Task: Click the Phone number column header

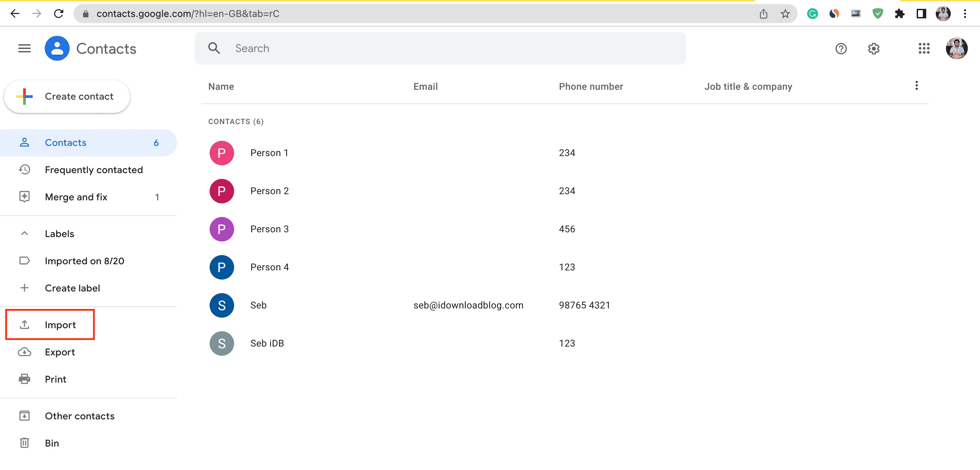Action: pos(591,86)
